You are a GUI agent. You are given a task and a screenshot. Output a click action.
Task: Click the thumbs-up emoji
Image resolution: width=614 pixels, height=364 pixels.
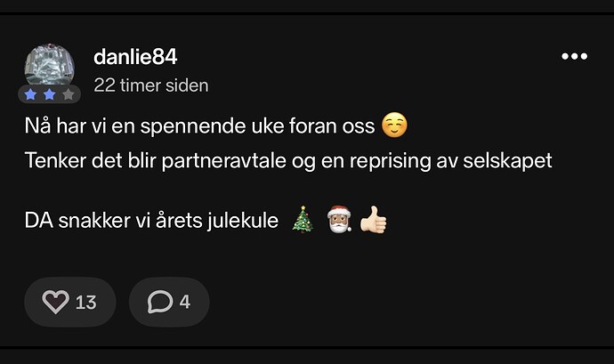pos(373,220)
